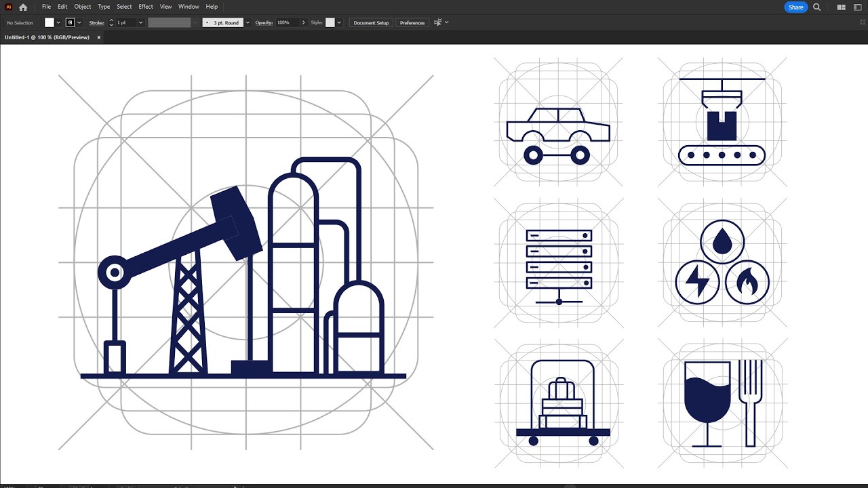The image size is (868, 488).
Task: Select the server rack icon artwork
Action: click(559, 267)
